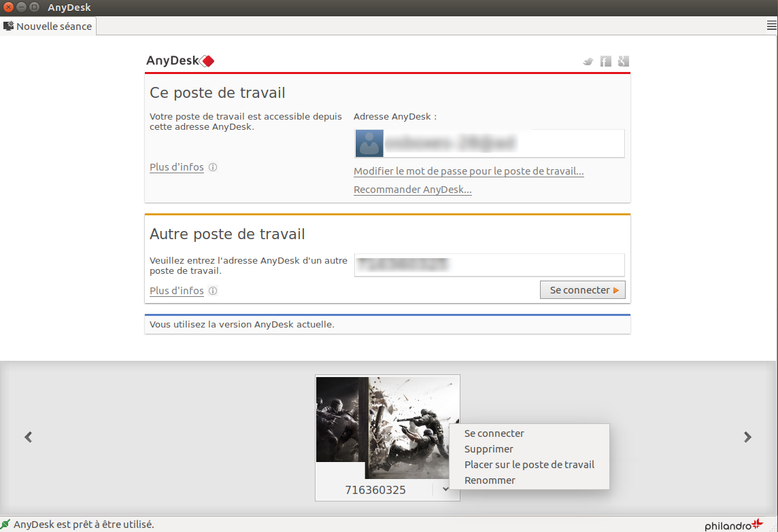Open Modifier le mot de passe link
Screen dimensions: 778x532
[469, 171]
